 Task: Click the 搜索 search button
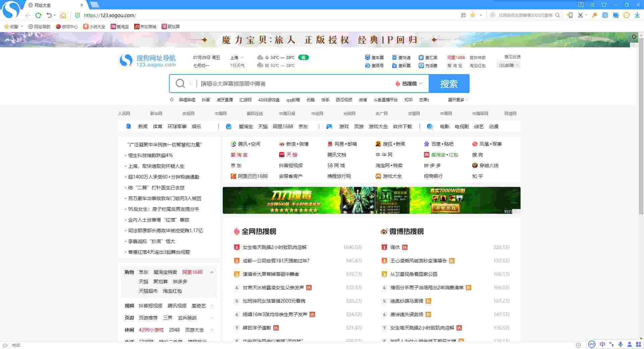click(449, 84)
